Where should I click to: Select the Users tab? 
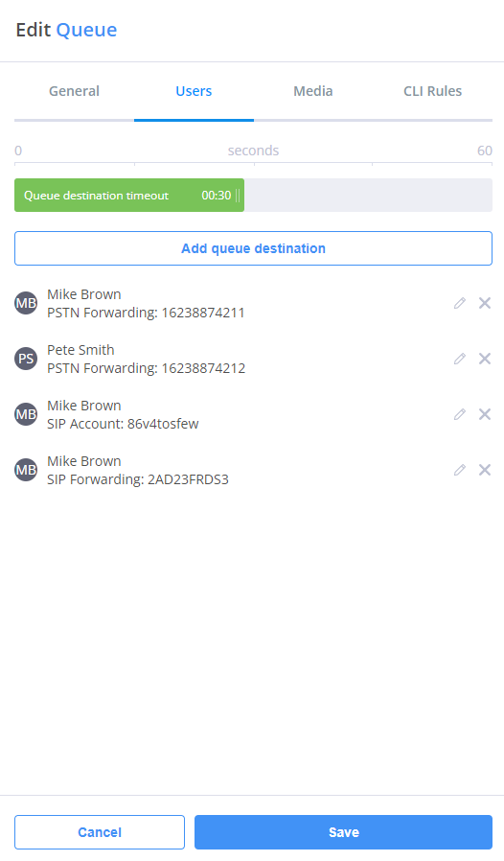pos(194,91)
